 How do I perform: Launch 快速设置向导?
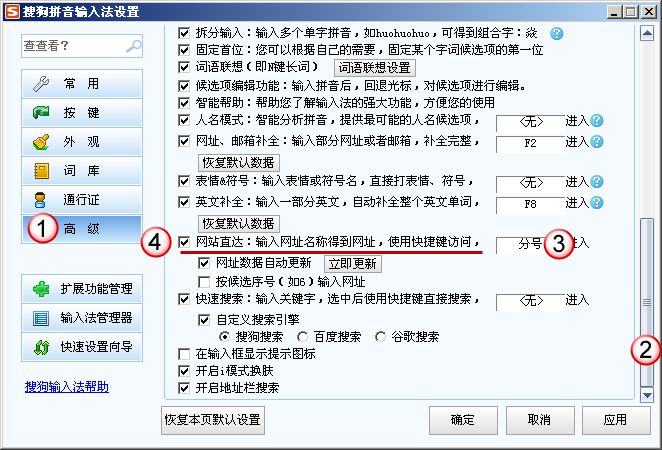click(x=82, y=347)
